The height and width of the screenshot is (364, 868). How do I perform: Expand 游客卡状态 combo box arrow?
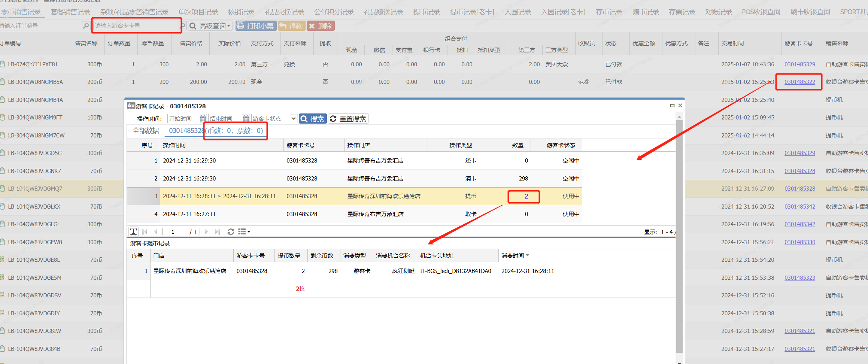click(x=294, y=119)
